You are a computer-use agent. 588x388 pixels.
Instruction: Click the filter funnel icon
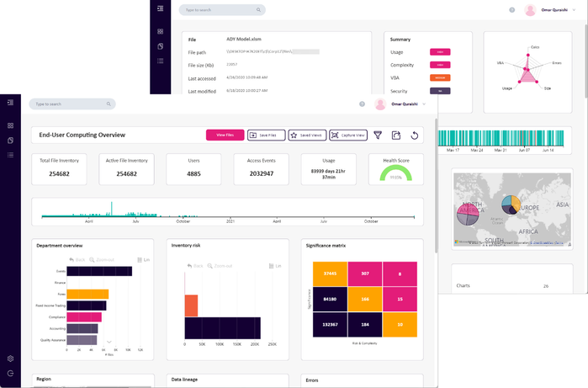[x=378, y=136]
